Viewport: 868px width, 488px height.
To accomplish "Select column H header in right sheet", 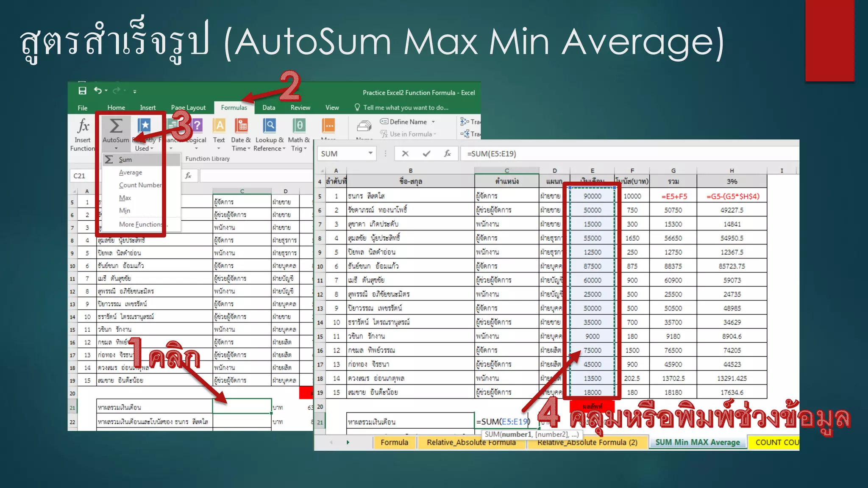I will [732, 170].
